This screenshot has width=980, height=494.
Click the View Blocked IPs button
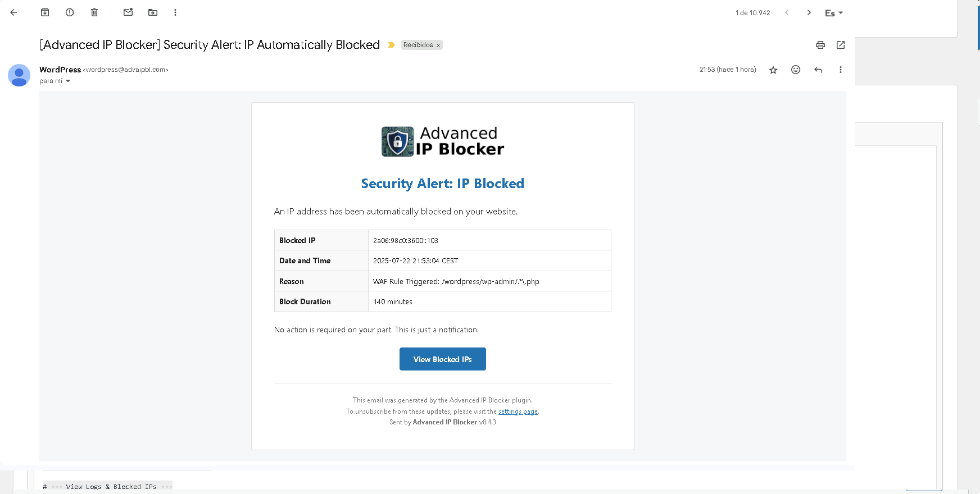pos(443,359)
